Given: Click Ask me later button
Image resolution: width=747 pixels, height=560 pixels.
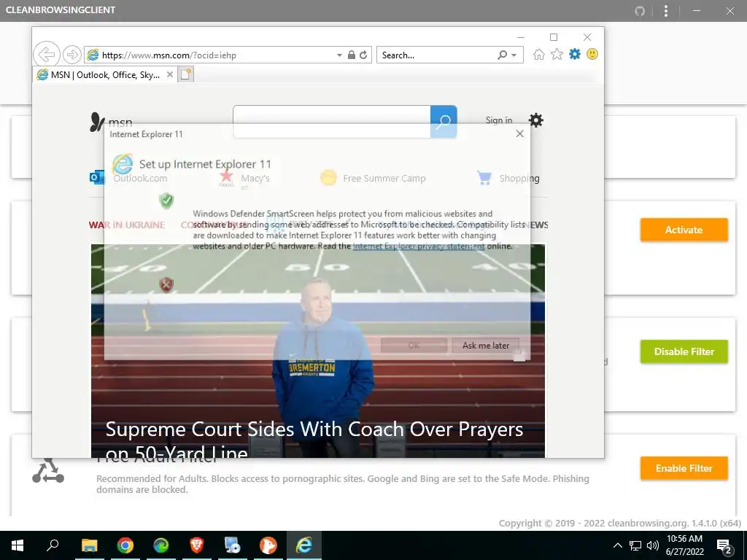Looking at the screenshot, I should pos(485,345).
